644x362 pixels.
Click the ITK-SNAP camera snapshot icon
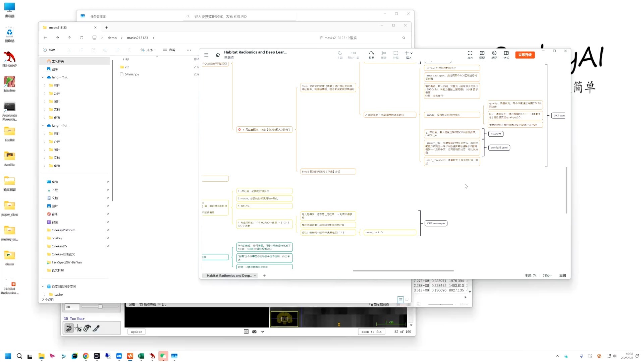click(254, 332)
